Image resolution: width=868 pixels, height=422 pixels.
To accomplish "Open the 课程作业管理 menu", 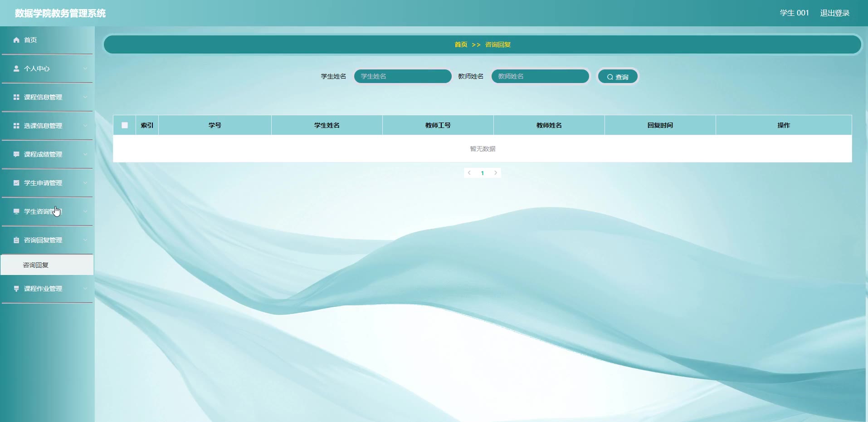I will (47, 289).
